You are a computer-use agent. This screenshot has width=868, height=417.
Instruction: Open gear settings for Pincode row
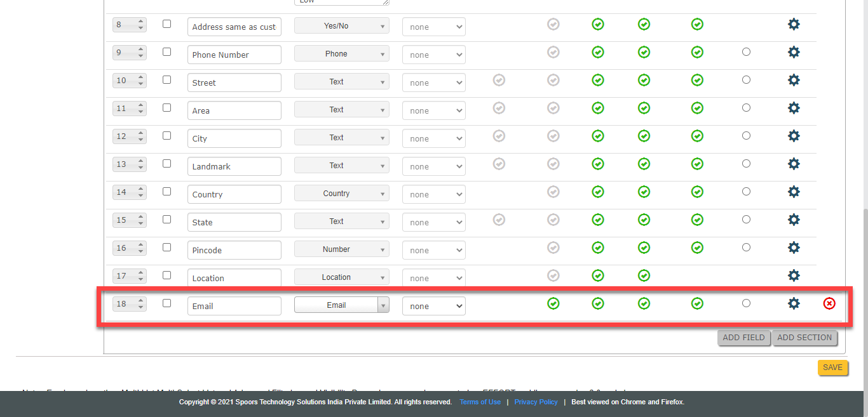click(794, 248)
